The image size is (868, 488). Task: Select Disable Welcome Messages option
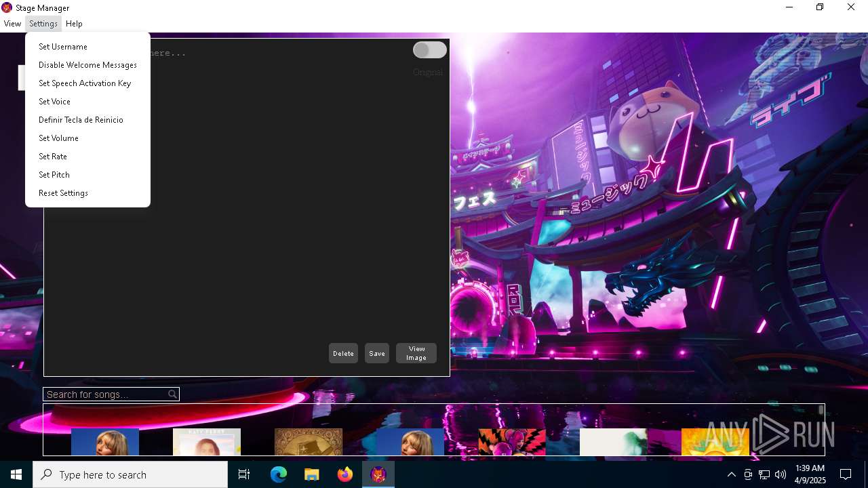pos(87,65)
